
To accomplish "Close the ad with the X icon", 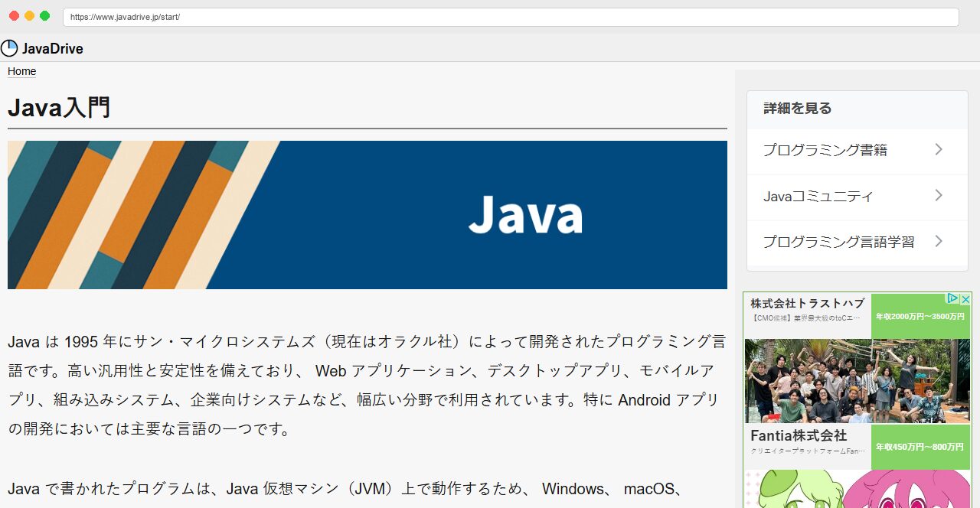I will (965, 298).
